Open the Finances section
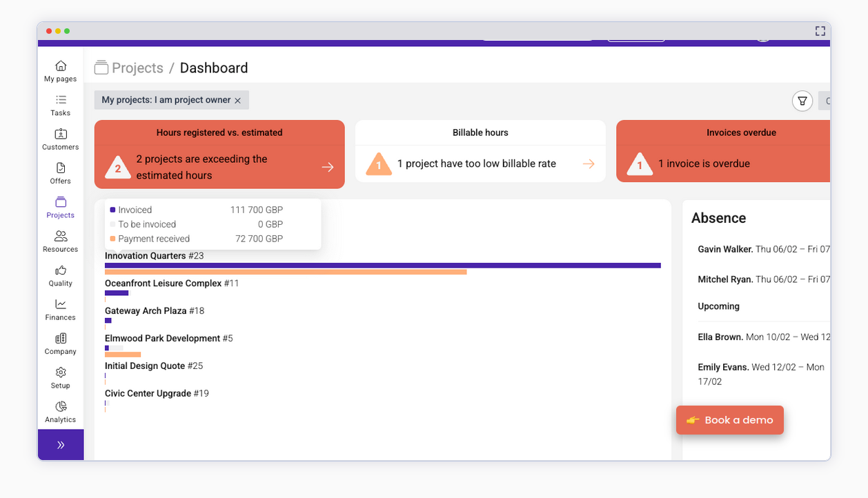868x498 pixels. pos(60,309)
